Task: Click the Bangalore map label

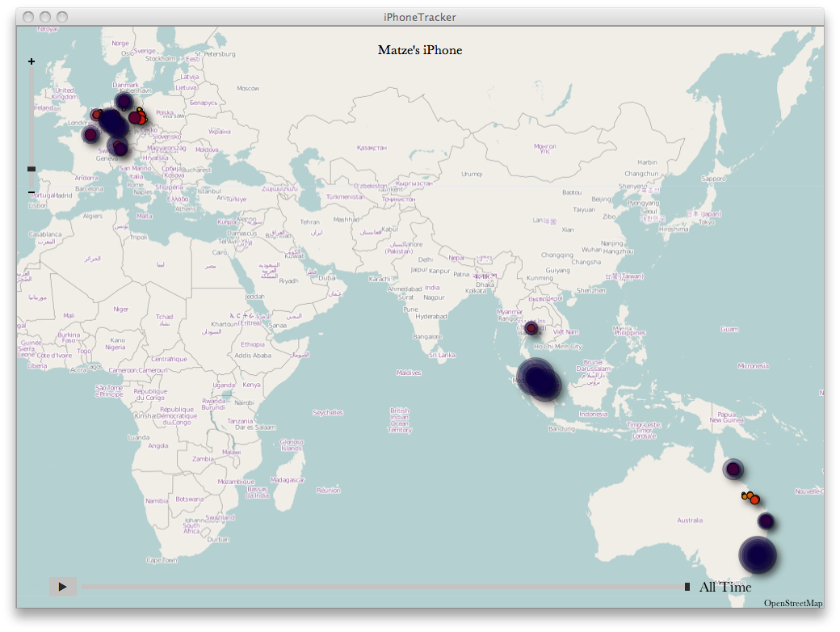Action: coord(427,337)
